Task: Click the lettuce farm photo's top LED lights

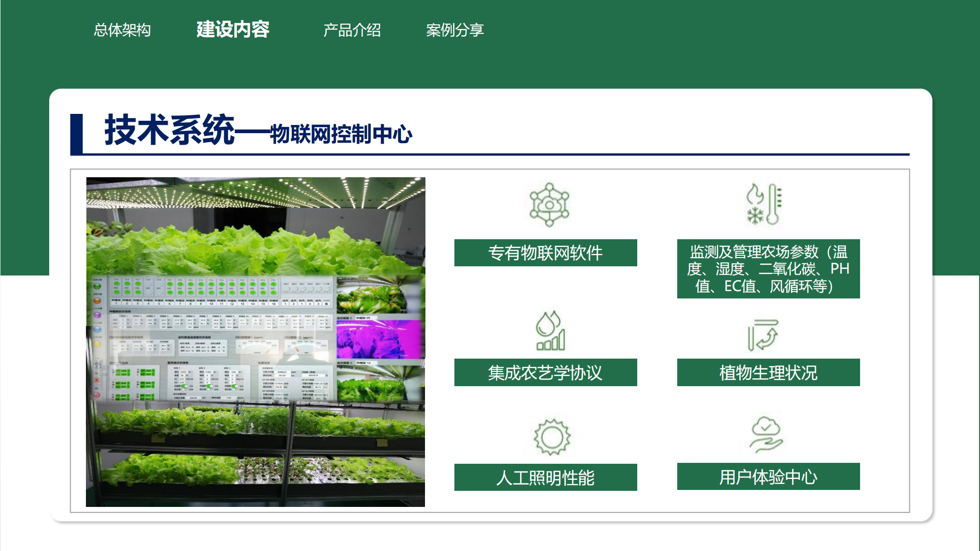Action: pos(255,193)
